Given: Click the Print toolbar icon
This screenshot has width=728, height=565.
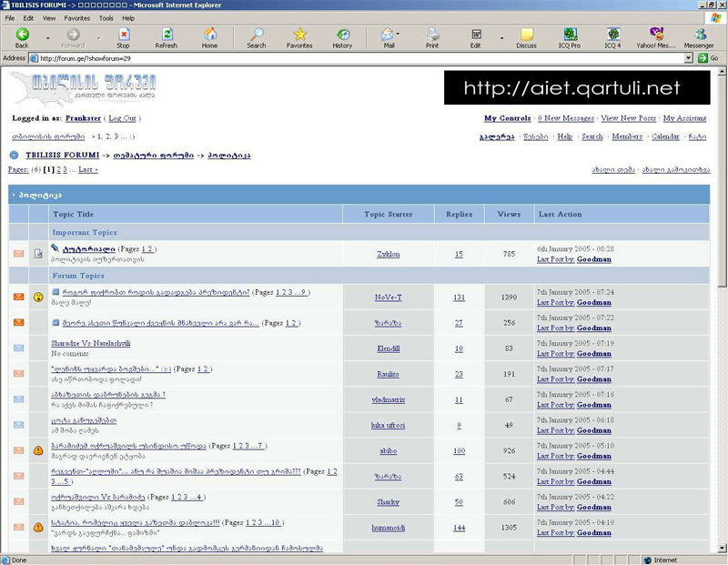Looking at the screenshot, I should [432, 36].
